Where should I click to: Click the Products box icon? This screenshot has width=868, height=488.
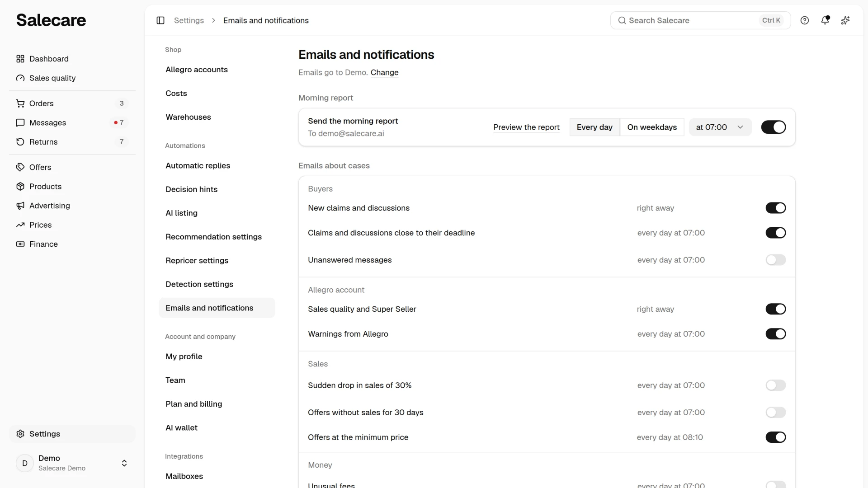coord(20,187)
